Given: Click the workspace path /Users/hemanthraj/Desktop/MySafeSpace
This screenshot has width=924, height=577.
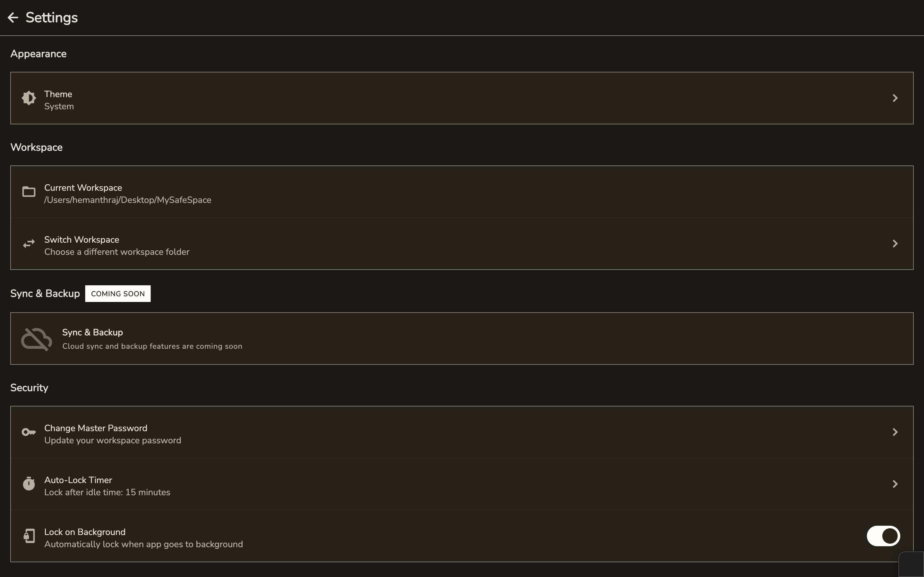Looking at the screenshot, I should (x=127, y=200).
